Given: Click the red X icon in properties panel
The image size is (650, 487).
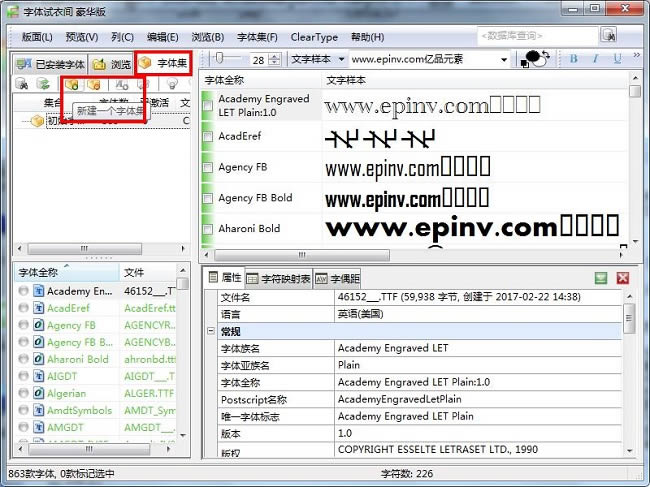Looking at the screenshot, I should pos(623,278).
